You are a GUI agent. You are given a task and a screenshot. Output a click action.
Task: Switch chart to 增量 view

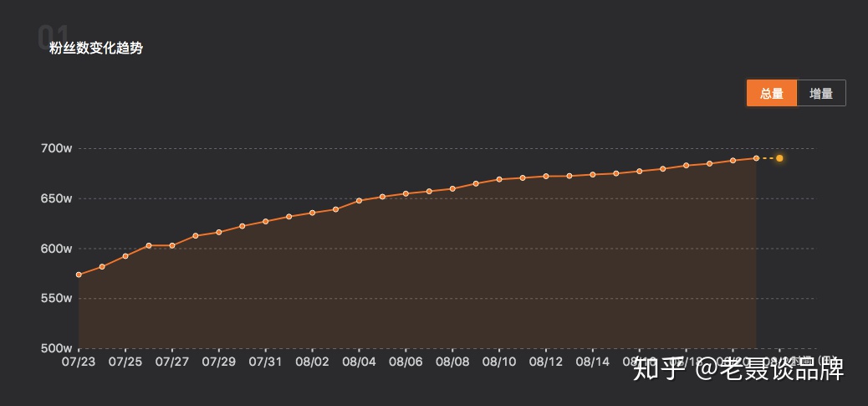click(821, 93)
